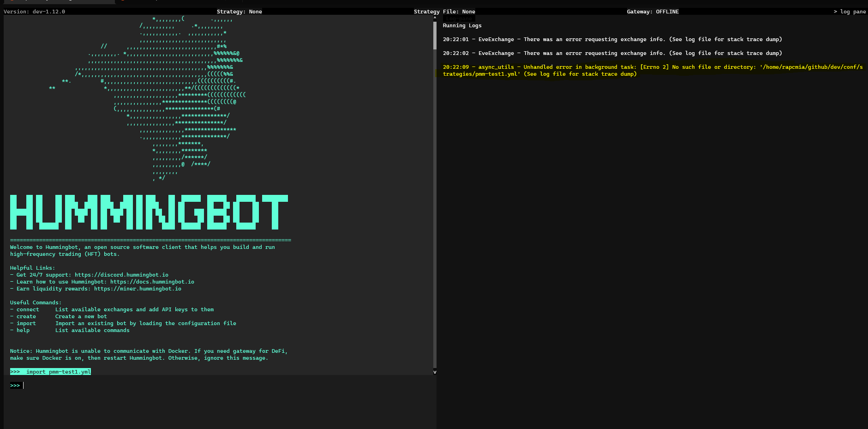Select the connect command in Useful Commands
Viewport: 868px width, 429px height.
pos(27,309)
